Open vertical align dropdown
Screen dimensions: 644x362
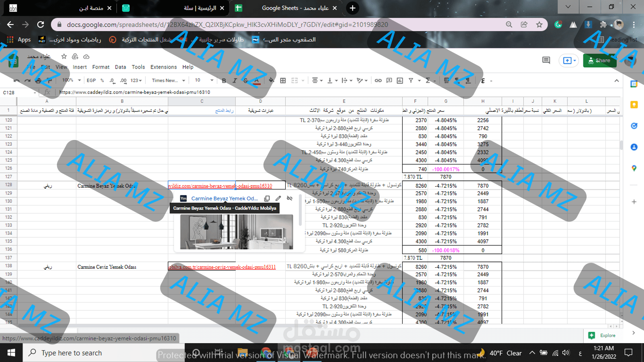pos(332,81)
